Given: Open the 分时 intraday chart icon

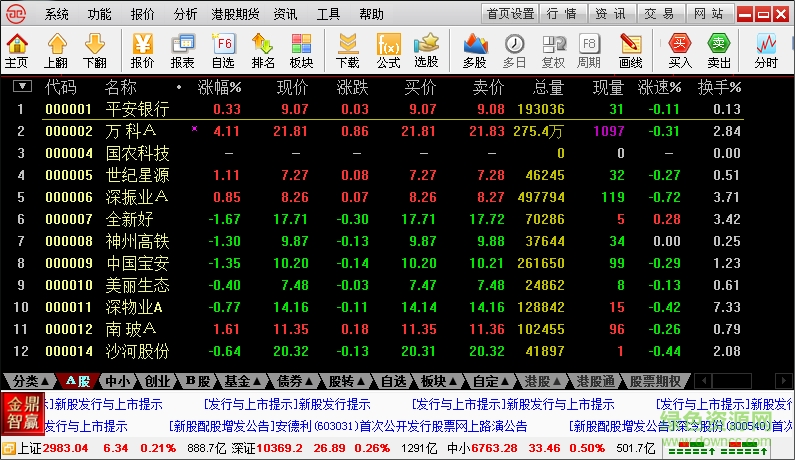Looking at the screenshot, I should click(766, 50).
